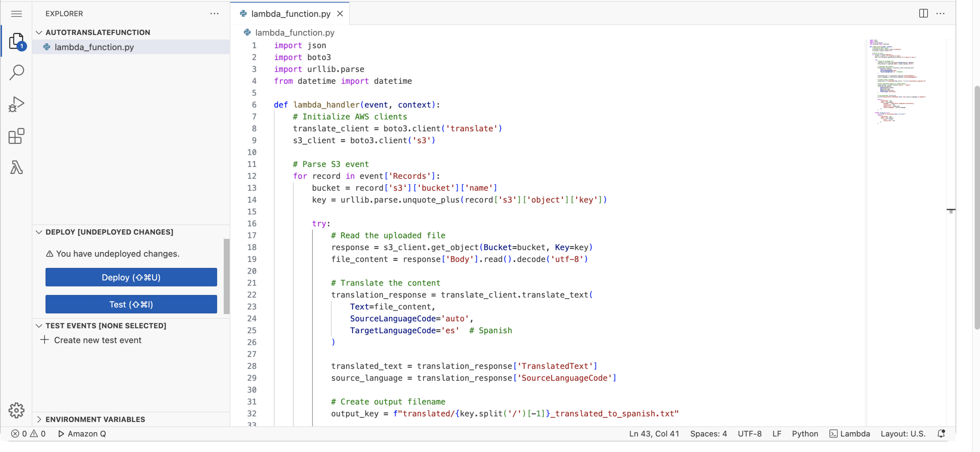Expand the Environment Variables section
The width and height of the screenshot is (980, 452).
(x=39, y=419)
